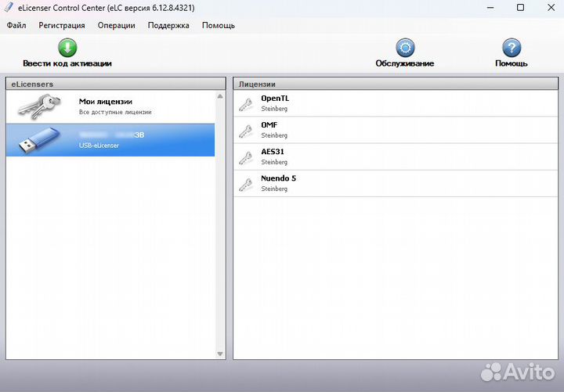Click the key icon beside OpenTL
564x392 pixels.
pyautogui.click(x=246, y=104)
